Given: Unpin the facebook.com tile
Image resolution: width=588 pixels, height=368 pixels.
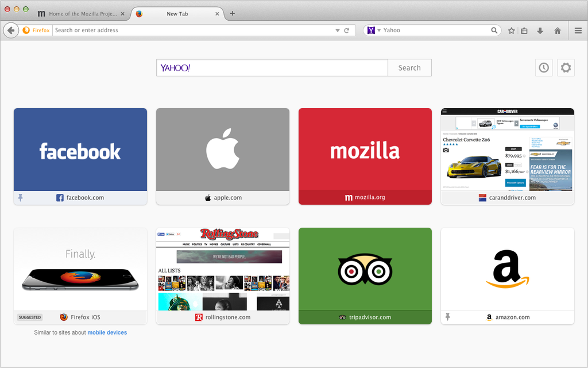Looking at the screenshot, I should click(x=21, y=198).
